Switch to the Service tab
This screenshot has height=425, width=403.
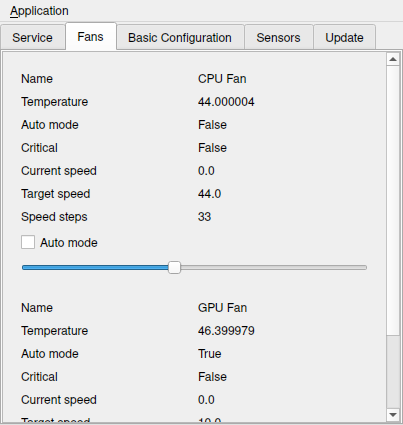[x=33, y=37]
